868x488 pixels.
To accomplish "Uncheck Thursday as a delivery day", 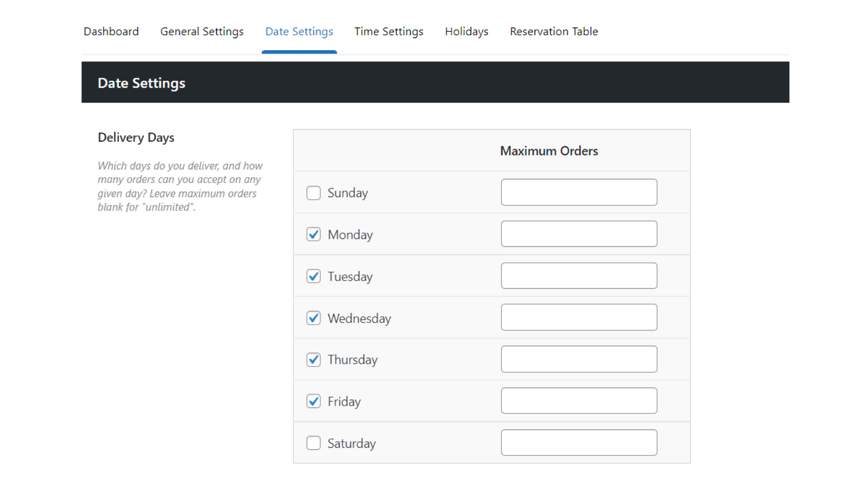I will tap(314, 360).
